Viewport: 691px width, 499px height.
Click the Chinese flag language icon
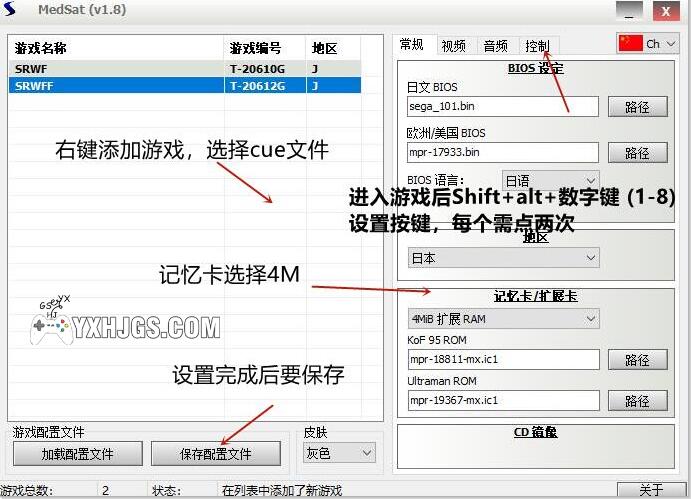click(x=630, y=43)
